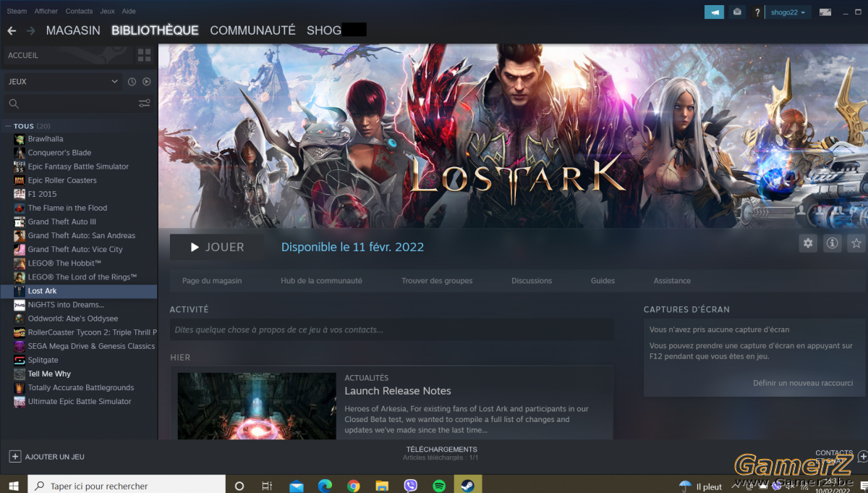The height and width of the screenshot is (493, 868).
Task: Click the Windows taskbar search box
Action: tap(127, 486)
